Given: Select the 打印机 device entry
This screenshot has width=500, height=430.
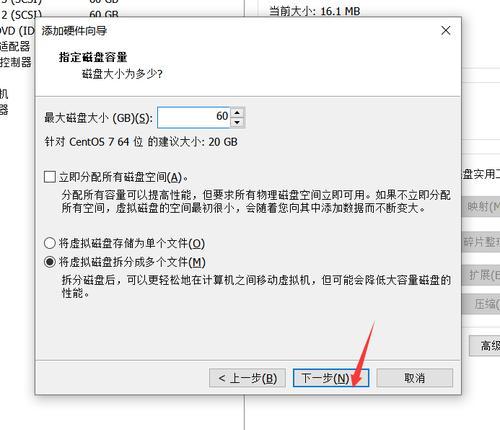Looking at the screenshot, I should pyautogui.click(x=4, y=93).
